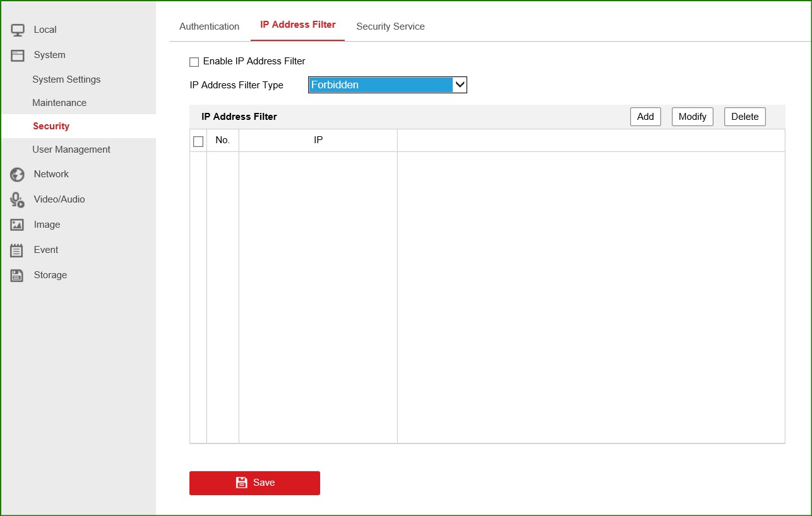Image resolution: width=812 pixels, height=516 pixels.
Task: Click the System window icon
Action: pyautogui.click(x=17, y=56)
